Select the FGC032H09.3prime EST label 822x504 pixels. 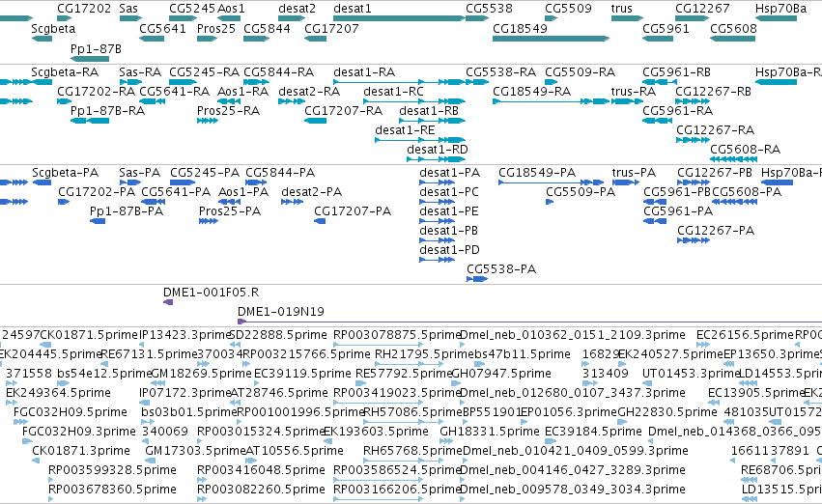coord(79,432)
